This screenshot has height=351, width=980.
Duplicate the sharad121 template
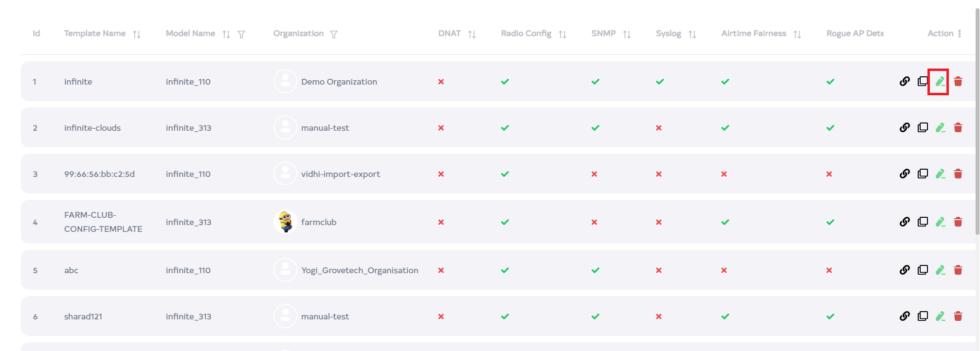click(x=922, y=316)
